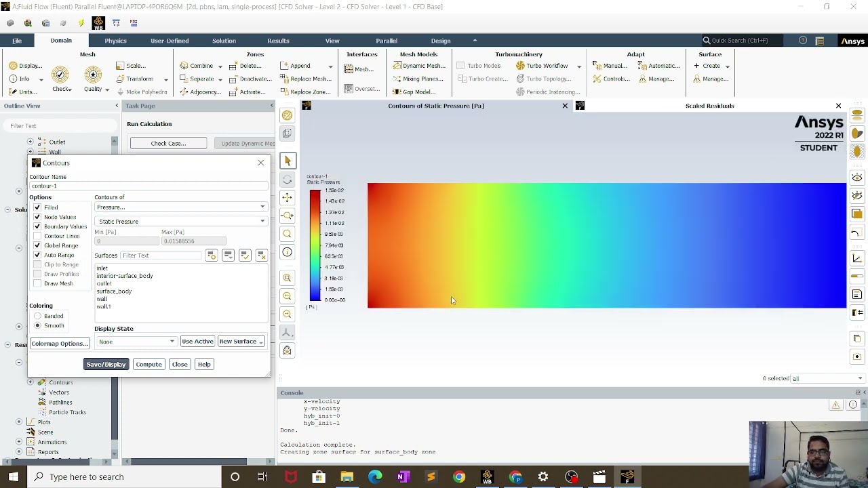
Task: Expand the Outlet tree node
Action: pos(30,142)
